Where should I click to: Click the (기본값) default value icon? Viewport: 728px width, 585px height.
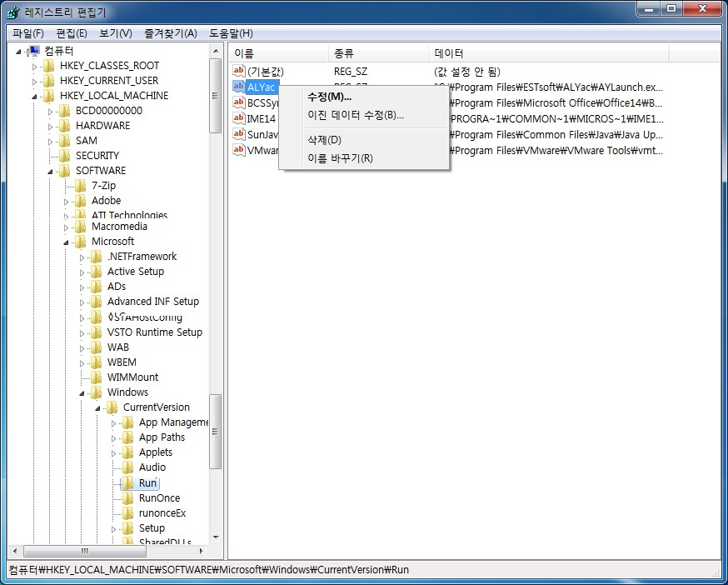pos(239,72)
